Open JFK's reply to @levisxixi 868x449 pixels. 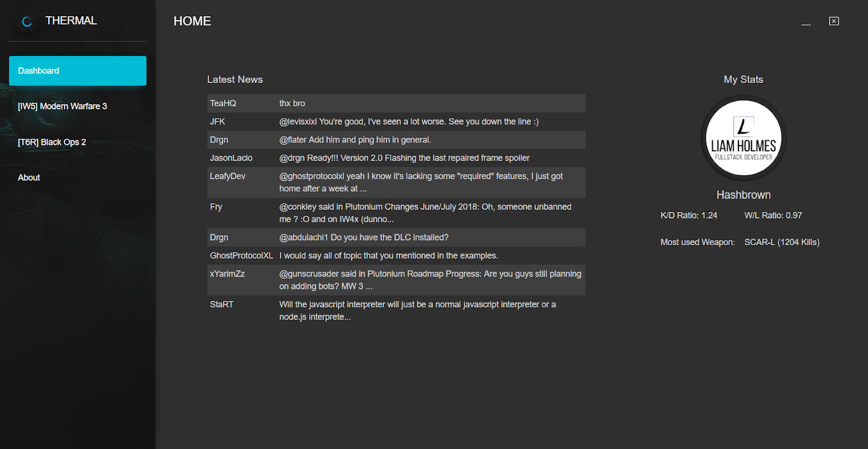pos(396,121)
